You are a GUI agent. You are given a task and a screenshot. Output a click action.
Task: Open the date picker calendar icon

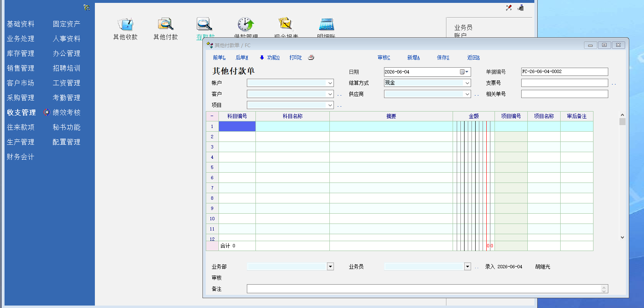(464, 72)
